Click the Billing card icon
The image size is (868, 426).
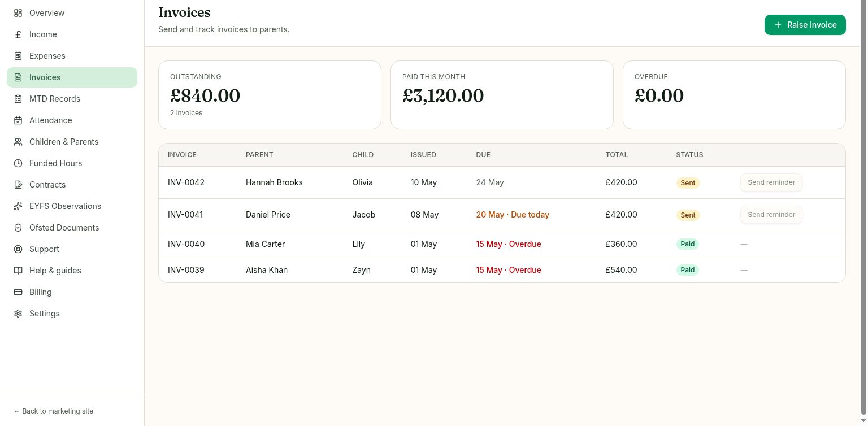coord(18,292)
